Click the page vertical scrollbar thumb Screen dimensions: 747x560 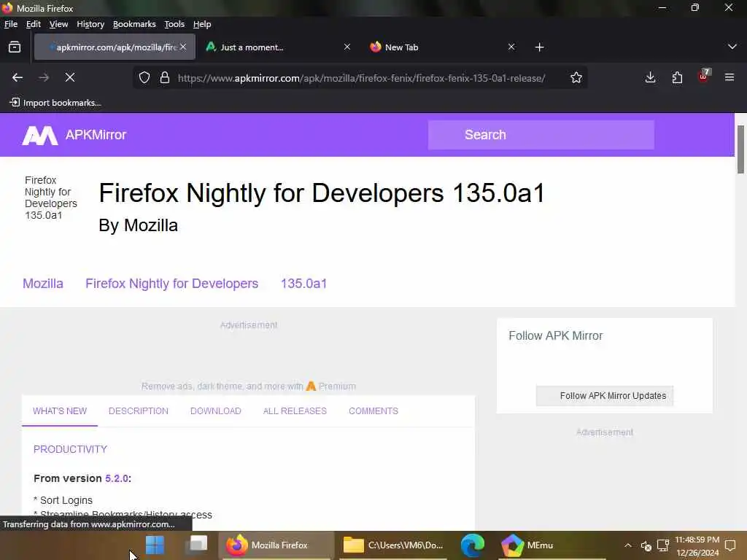click(x=740, y=149)
